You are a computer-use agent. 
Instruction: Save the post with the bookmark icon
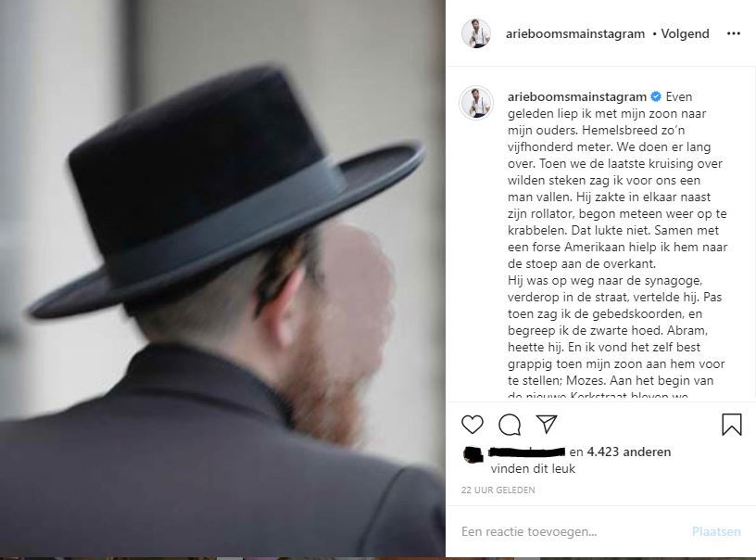pyautogui.click(x=731, y=425)
